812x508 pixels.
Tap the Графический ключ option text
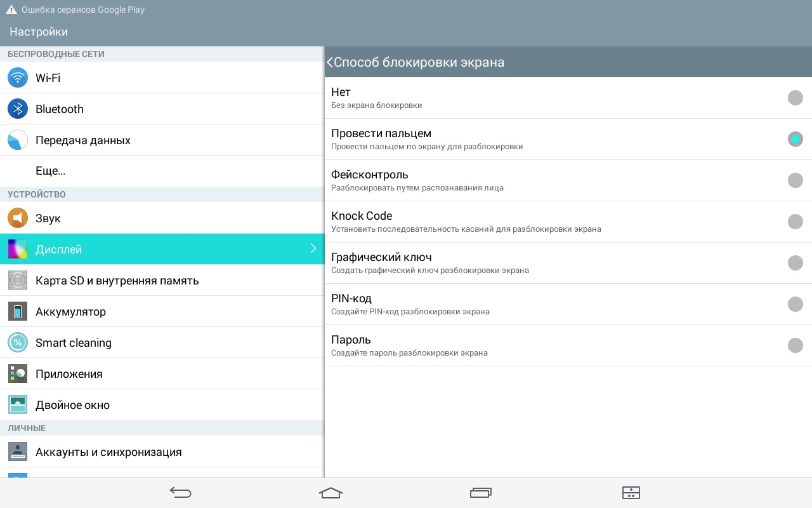click(x=381, y=257)
